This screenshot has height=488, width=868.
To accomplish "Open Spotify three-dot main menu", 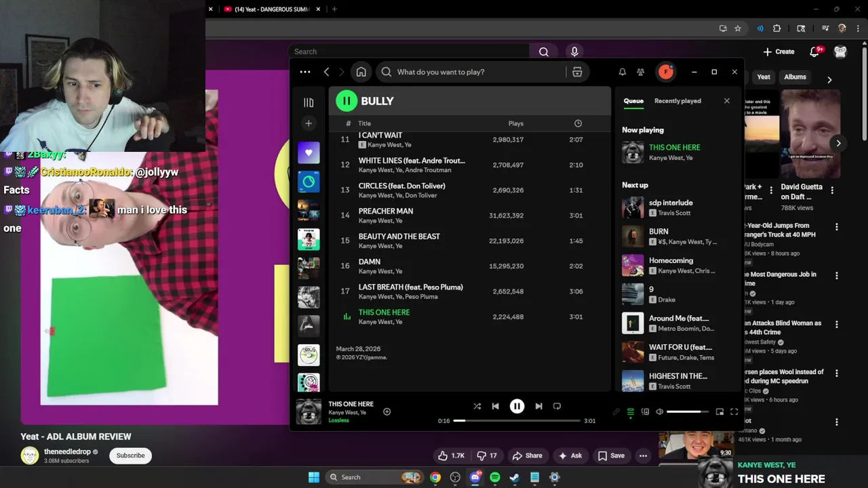I will tap(305, 72).
